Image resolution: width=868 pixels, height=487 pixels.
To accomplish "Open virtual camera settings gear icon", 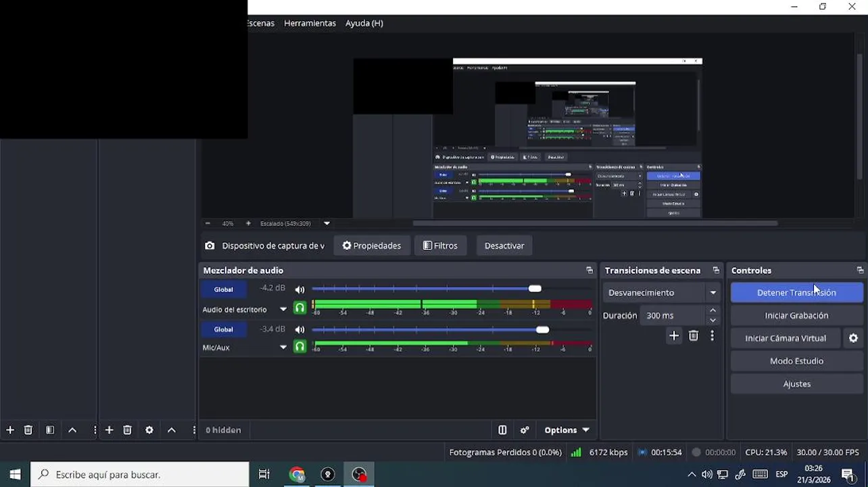I will point(854,338).
